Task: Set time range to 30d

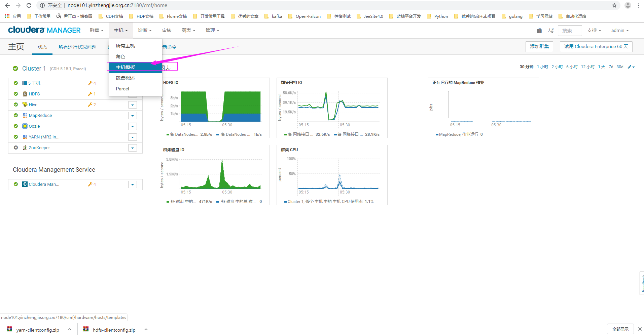Action: [620, 67]
